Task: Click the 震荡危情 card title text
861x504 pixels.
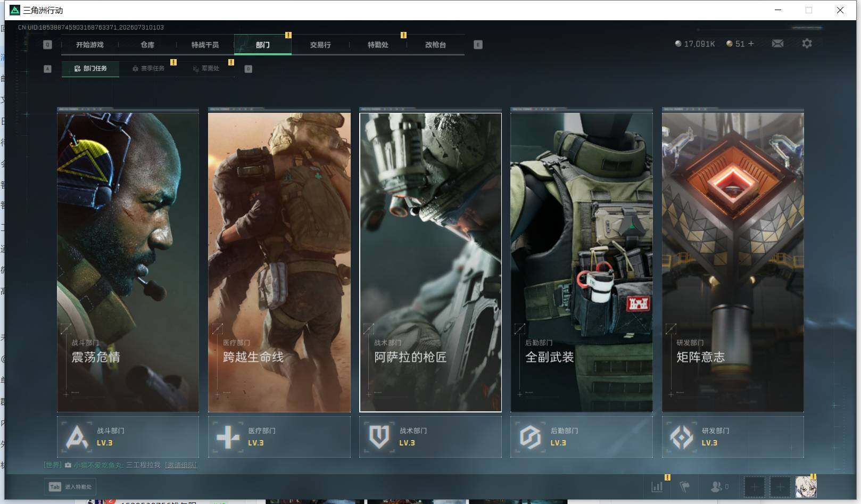Action: click(x=96, y=357)
